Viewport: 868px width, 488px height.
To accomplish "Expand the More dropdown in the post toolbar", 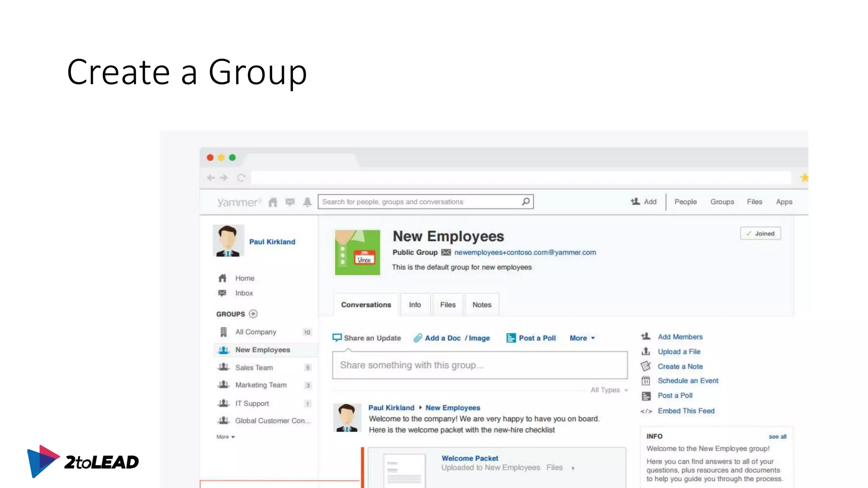I will [x=582, y=338].
